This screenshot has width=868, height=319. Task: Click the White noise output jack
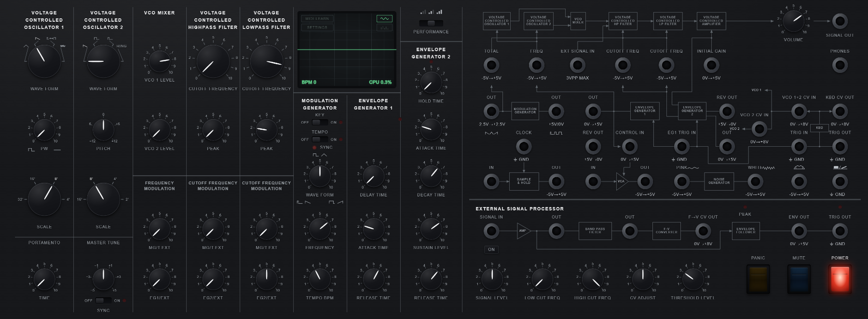tap(755, 181)
